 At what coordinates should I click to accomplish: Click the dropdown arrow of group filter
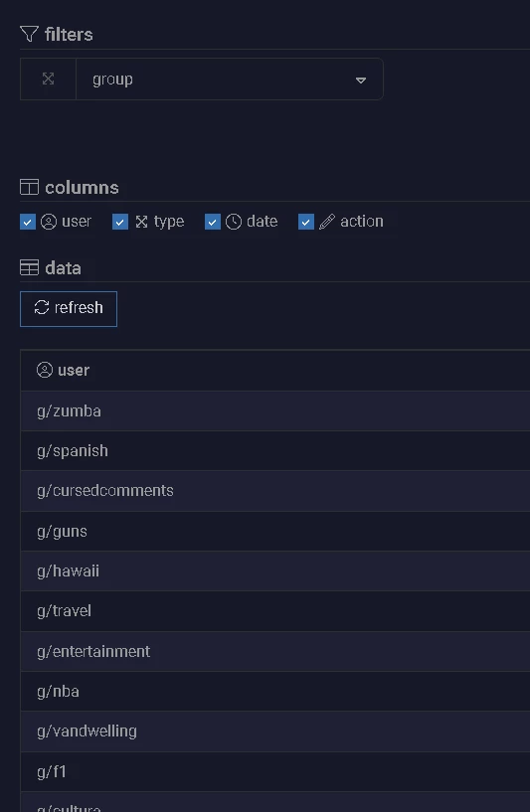(x=361, y=81)
